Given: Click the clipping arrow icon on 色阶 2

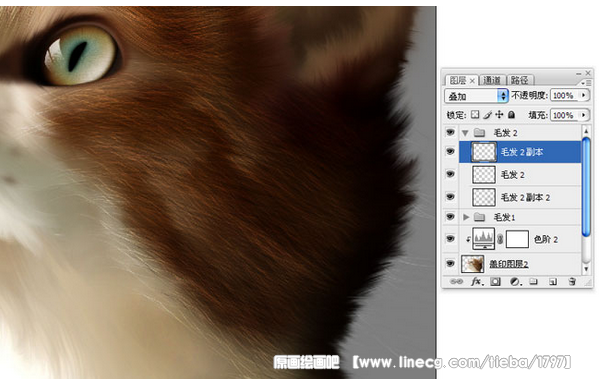Looking at the screenshot, I should point(468,239).
